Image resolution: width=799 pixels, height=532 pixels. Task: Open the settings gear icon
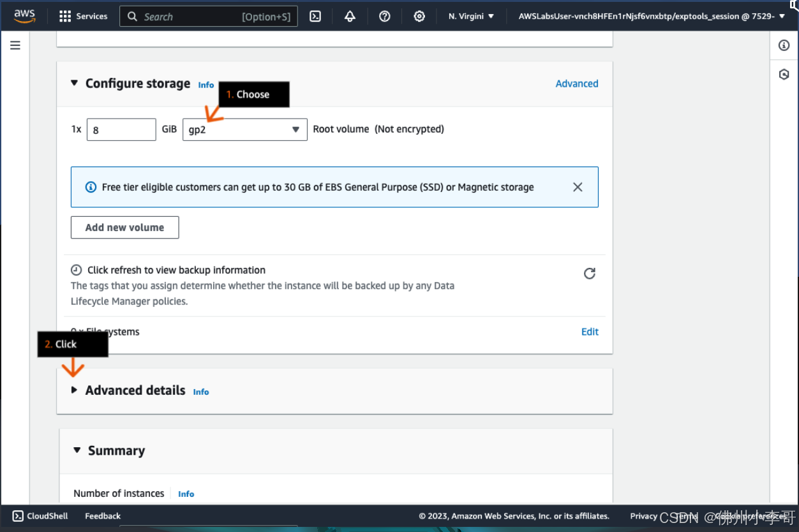click(x=419, y=17)
